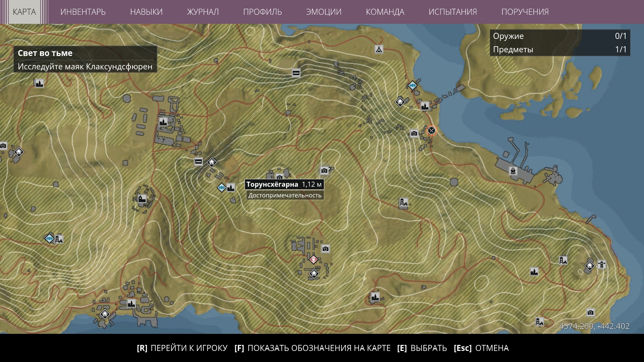This screenshot has width=644, height=362.
Task: Click the Предметы 1/1 collectible row
Action: pyautogui.click(x=560, y=49)
